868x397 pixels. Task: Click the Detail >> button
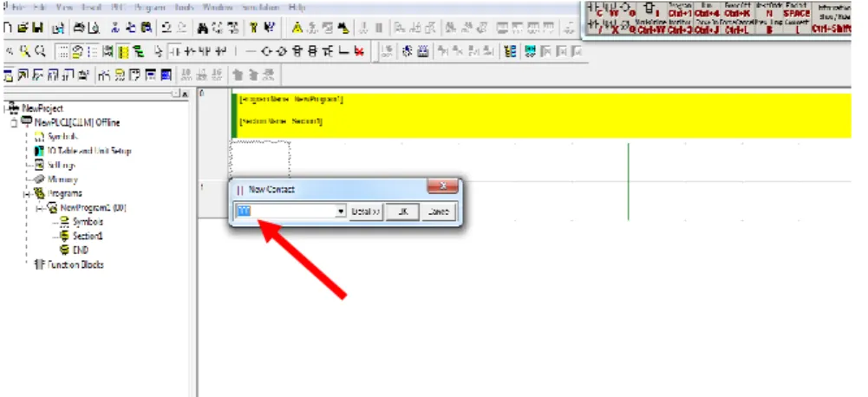365,212
